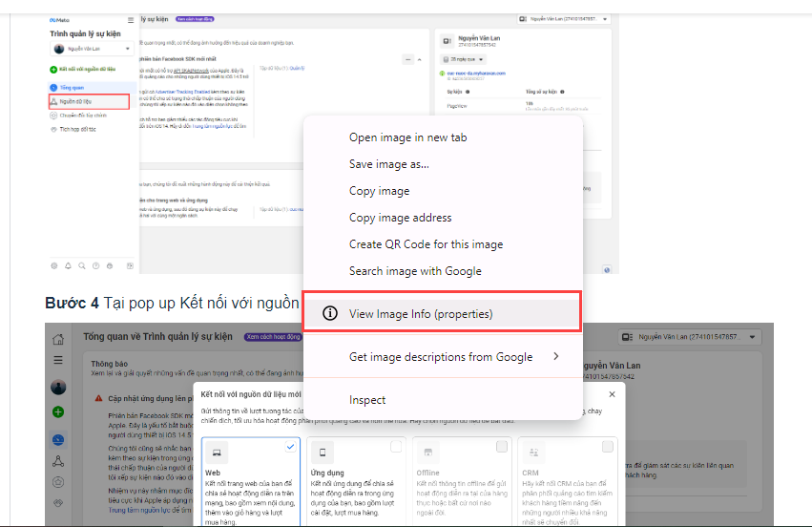Click the API SKAdNetwork link
Viewport: 812px width, 527px height.
(191, 71)
